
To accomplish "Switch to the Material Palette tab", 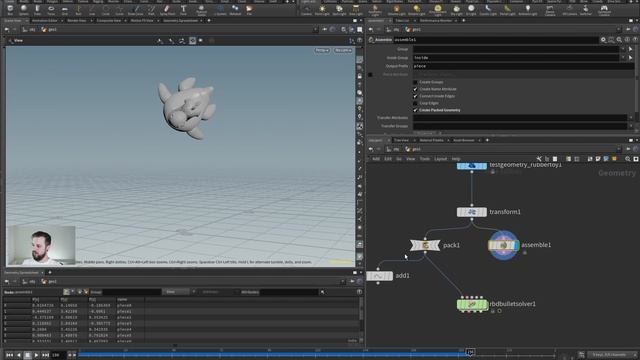I will pos(431,140).
